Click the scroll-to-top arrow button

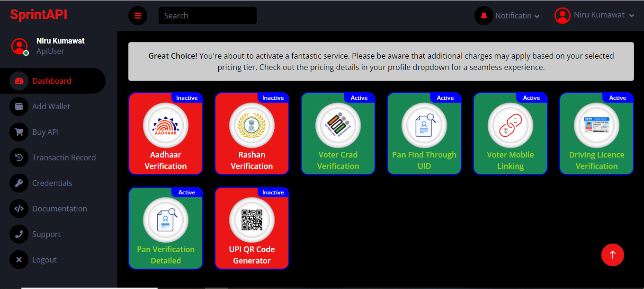tap(613, 255)
